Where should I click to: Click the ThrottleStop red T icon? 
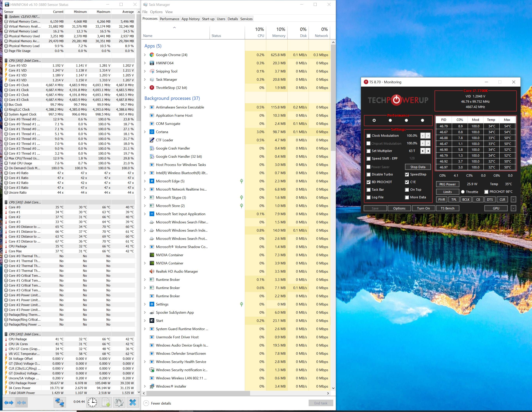pyautogui.click(x=152, y=88)
